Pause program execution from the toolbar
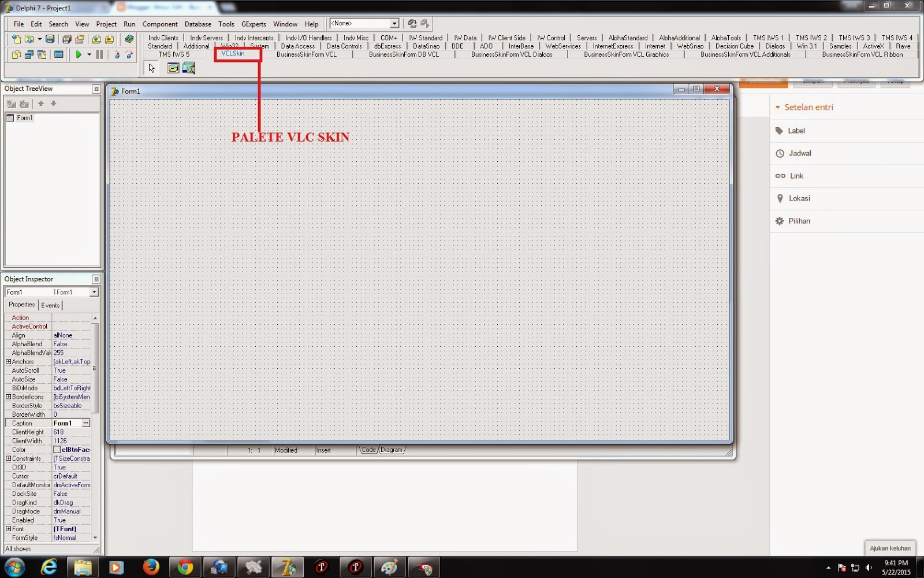 tap(100, 54)
